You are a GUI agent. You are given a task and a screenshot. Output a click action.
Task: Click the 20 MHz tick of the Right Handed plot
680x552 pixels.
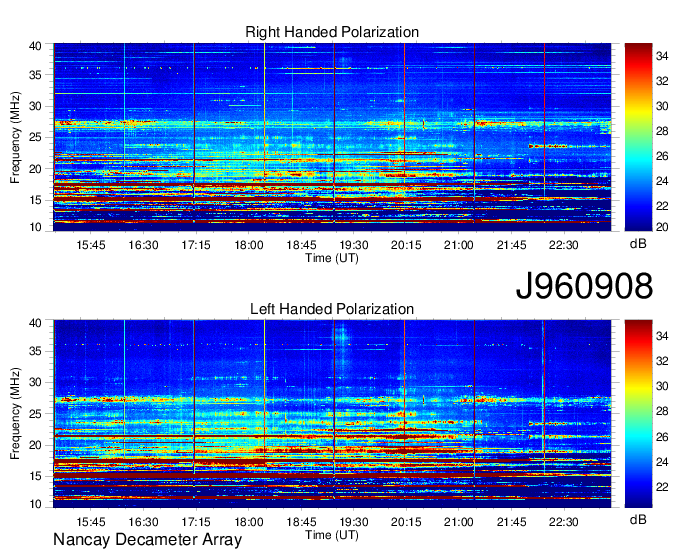[35, 169]
